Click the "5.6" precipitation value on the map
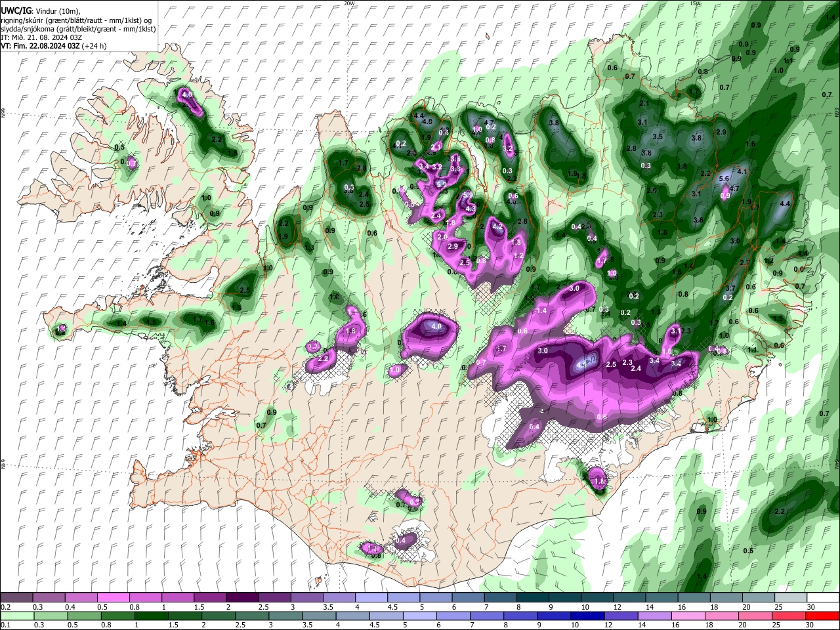This screenshot has height=630, width=840. tap(724, 178)
